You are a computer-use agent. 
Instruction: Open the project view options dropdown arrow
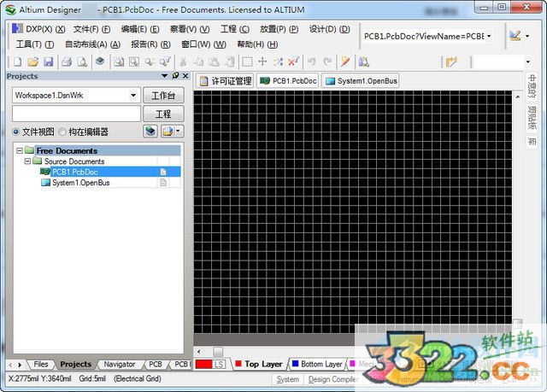(x=179, y=132)
